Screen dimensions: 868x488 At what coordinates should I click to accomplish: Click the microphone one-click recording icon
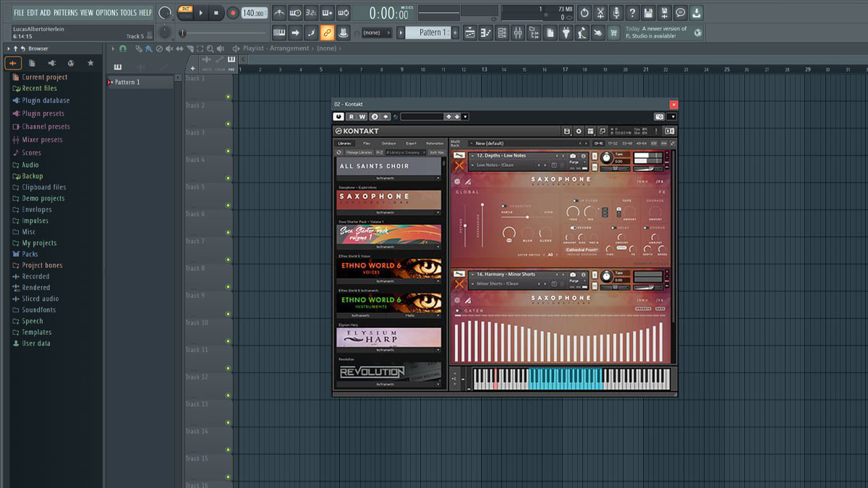(x=616, y=13)
